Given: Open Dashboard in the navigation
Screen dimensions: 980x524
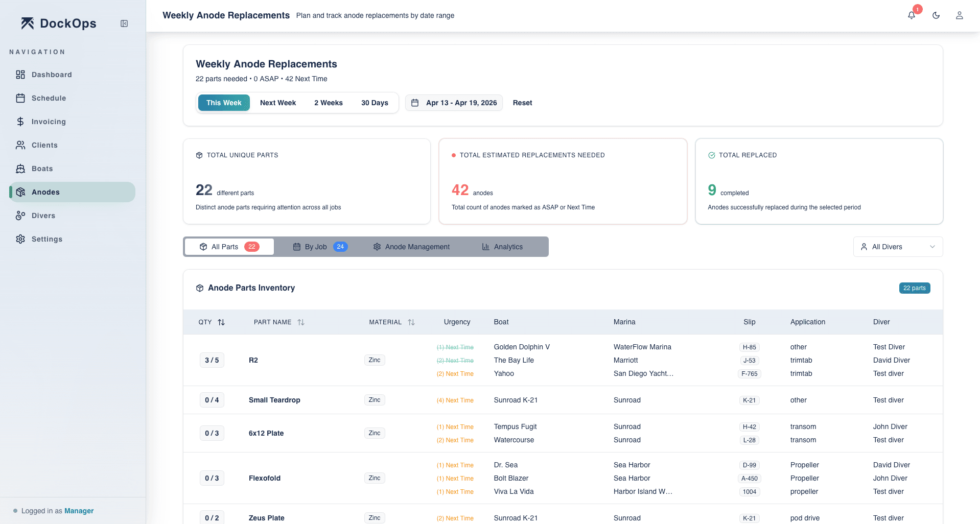Looking at the screenshot, I should tap(72, 75).
